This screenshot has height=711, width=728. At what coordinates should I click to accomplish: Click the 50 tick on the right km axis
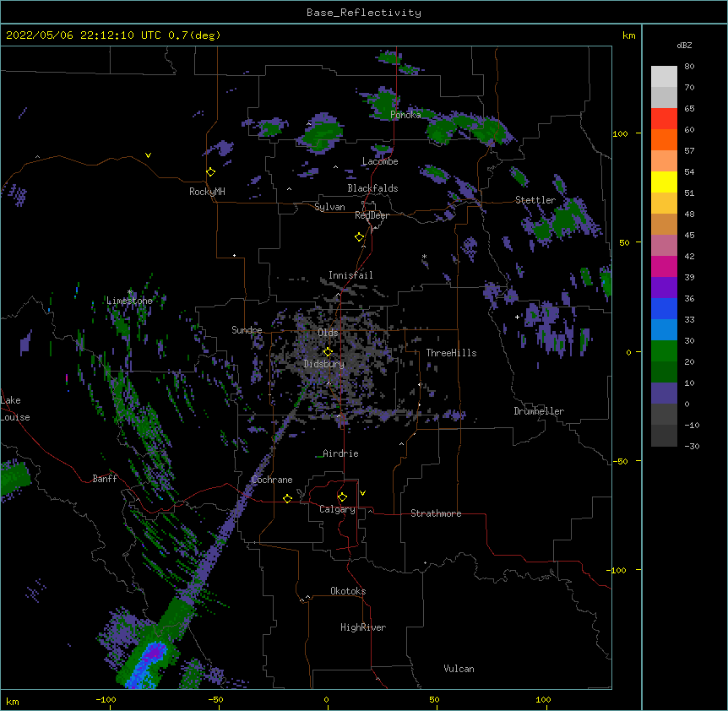point(624,242)
